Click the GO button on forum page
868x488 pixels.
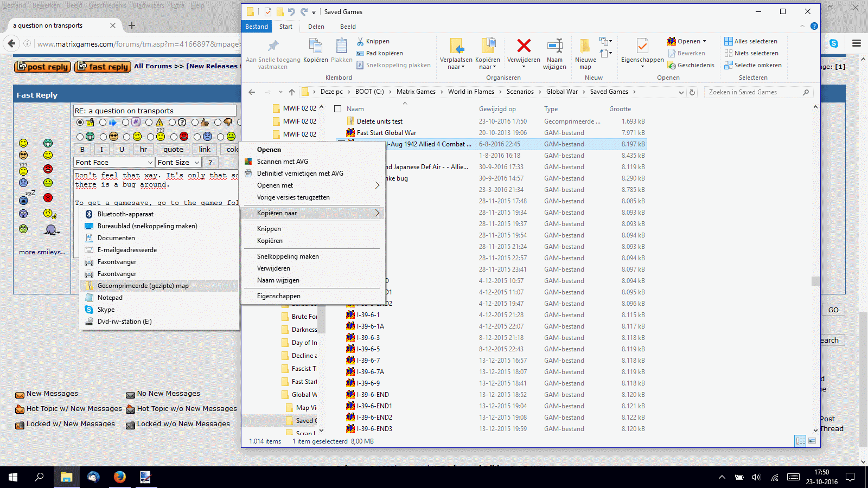[833, 310]
